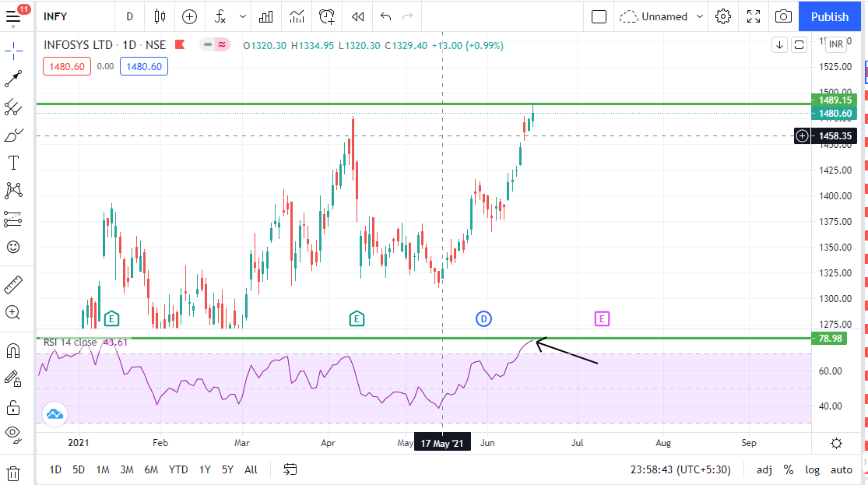Remove drawings using the trash icon
Image resolution: width=868 pixels, height=485 pixels.
point(13,473)
